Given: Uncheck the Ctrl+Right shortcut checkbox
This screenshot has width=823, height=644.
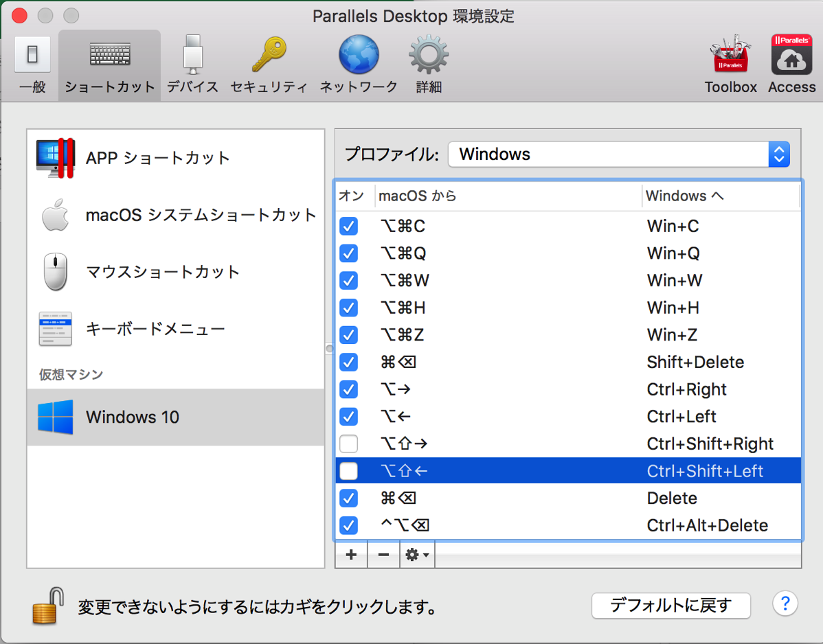Looking at the screenshot, I should coord(348,389).
